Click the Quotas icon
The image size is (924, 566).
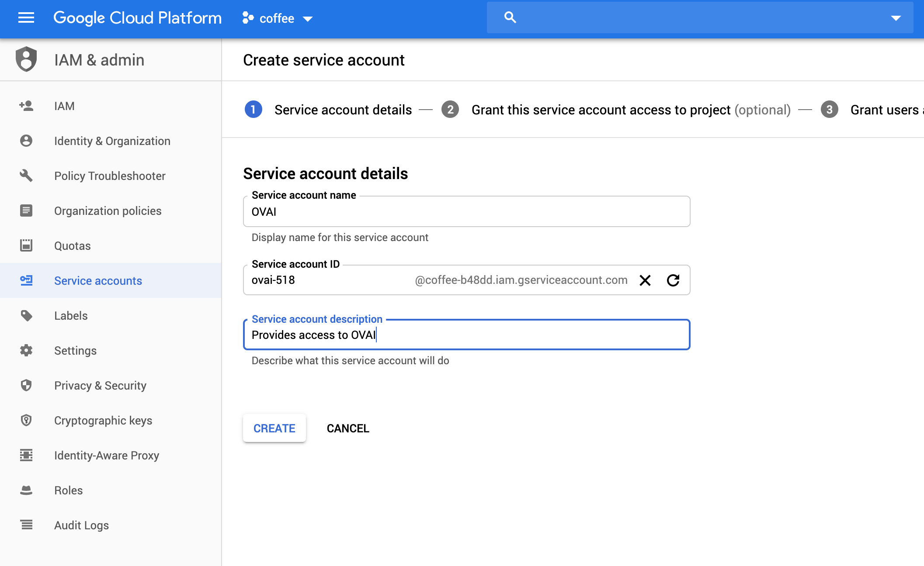26,245
